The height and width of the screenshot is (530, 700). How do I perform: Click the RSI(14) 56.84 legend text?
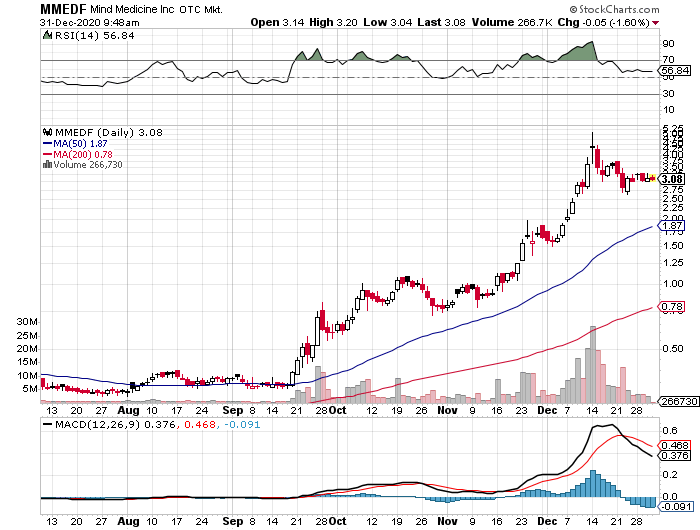point(94,35)
